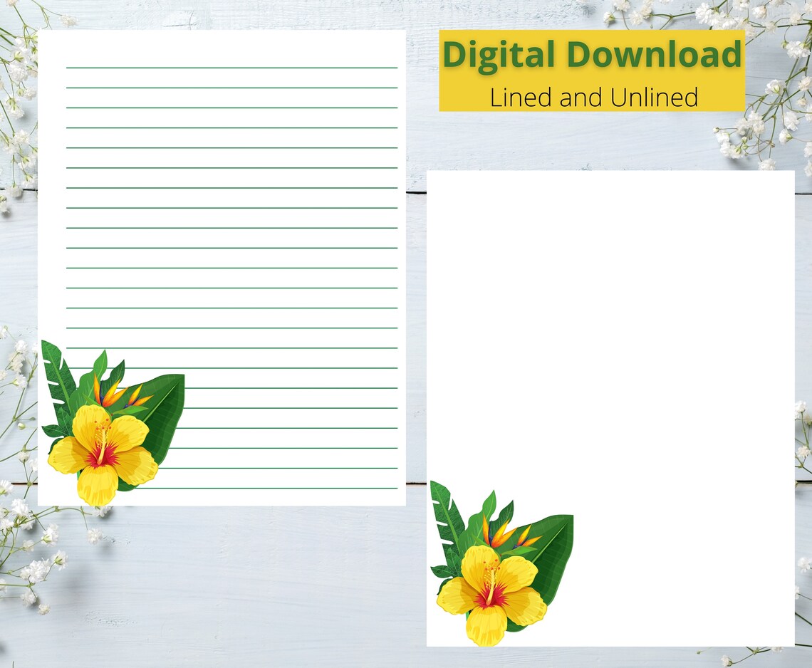Viewport: 812px width, 668px height.
Task: Enable the floral corner decoration
Action: point(107,427)
